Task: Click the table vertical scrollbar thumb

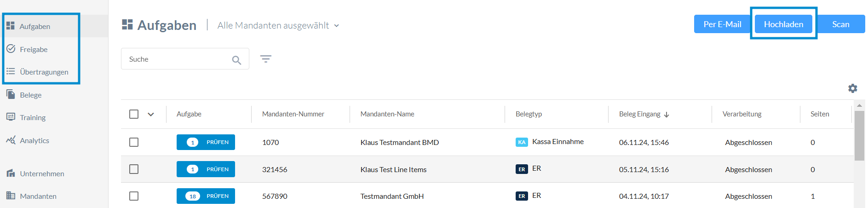Action: click(859, 135)
